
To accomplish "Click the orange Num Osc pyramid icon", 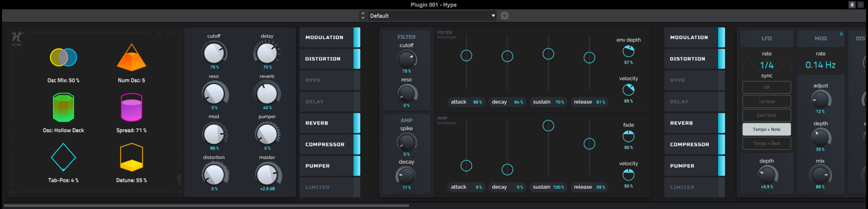I will point(131,57).
